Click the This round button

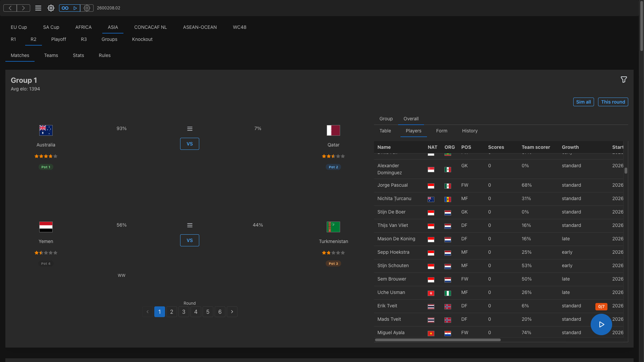pos(613,102)
